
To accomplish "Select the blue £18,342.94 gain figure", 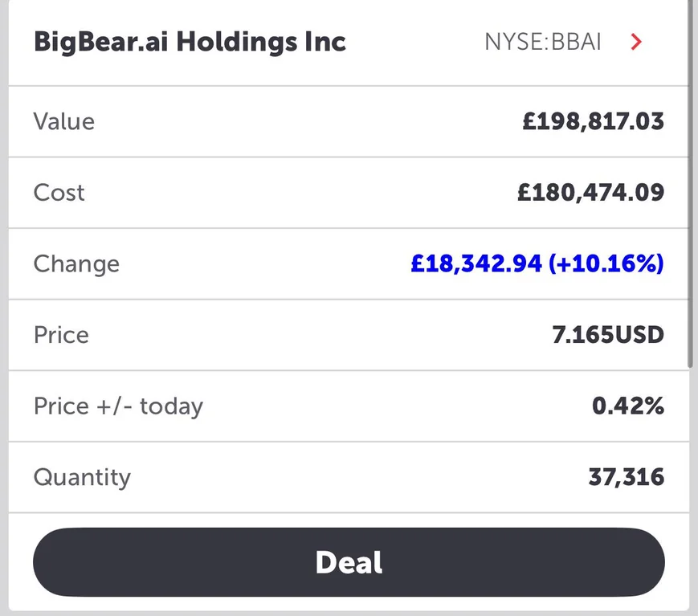I will [476, 264].
